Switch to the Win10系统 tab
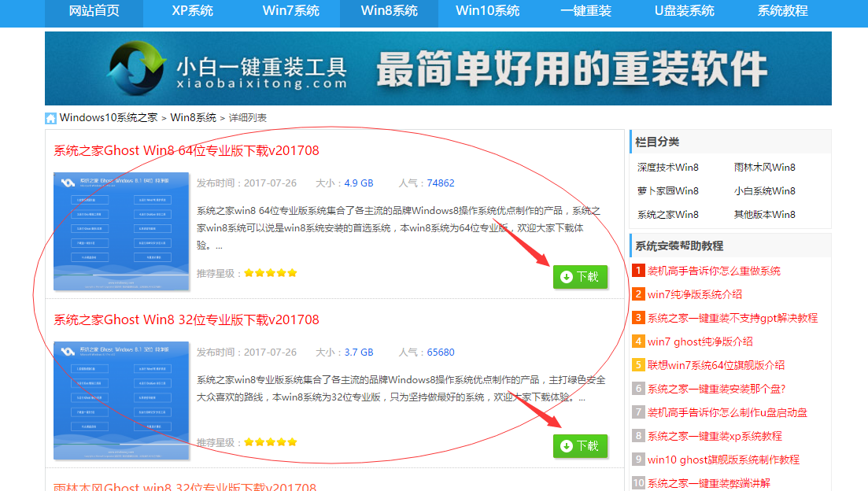The image size is (868, 491). coord(487,11)
